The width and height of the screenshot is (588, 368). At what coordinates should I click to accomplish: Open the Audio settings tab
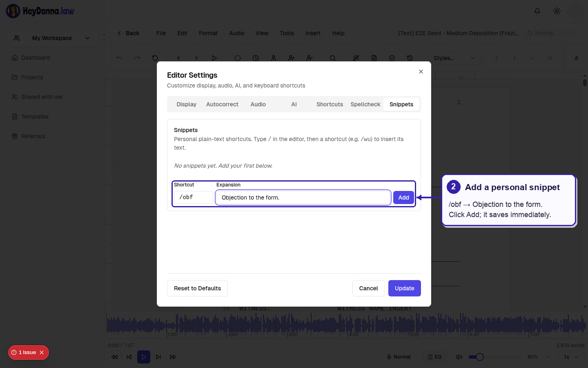pos(258,104)
